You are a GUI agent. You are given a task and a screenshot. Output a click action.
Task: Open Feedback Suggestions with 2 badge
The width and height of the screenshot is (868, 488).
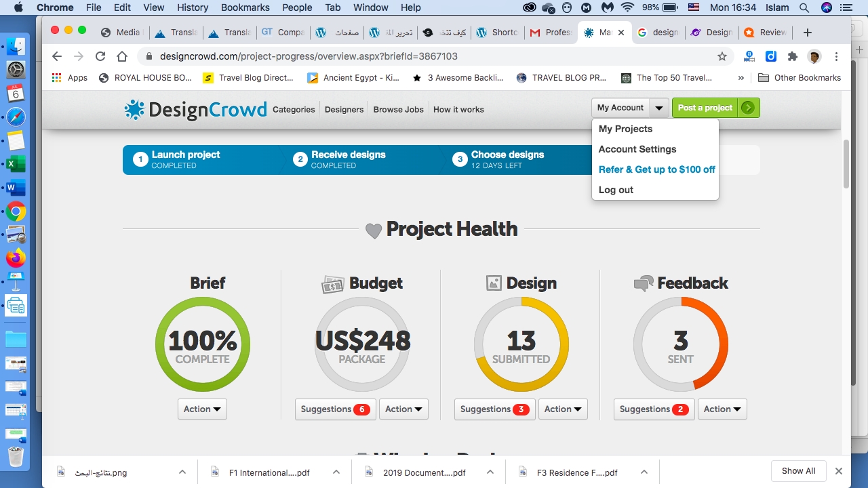point(654,409)
